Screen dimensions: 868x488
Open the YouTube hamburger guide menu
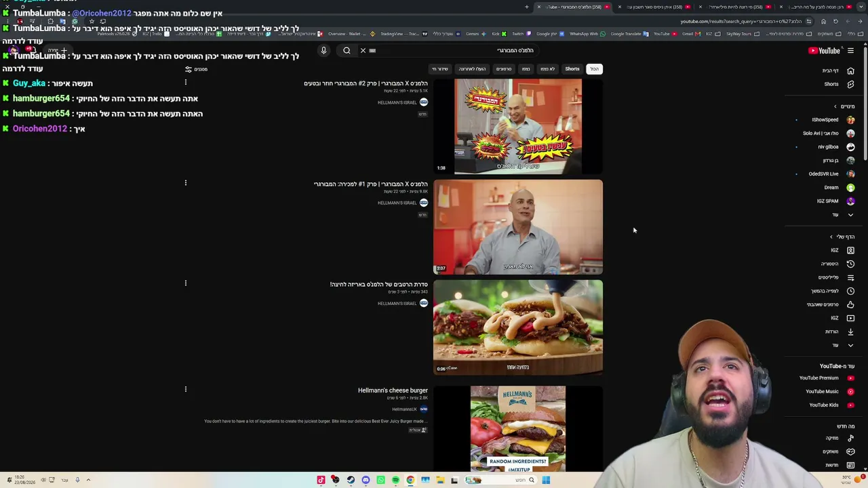pos(850,50)
